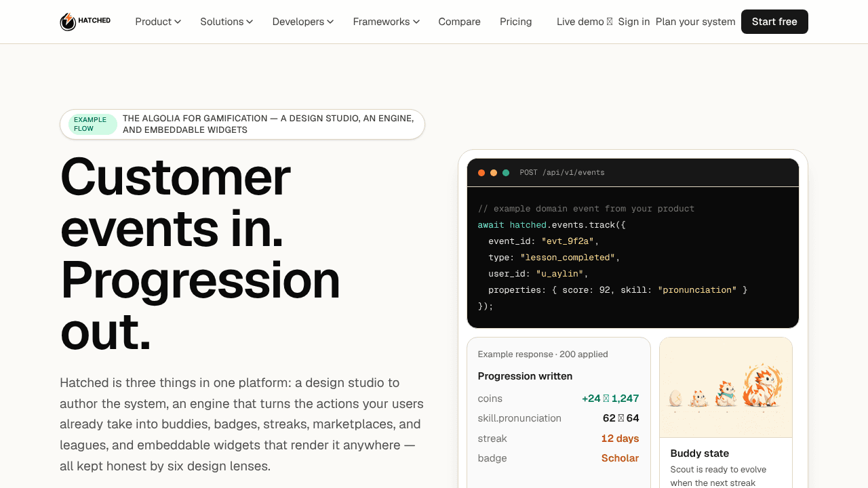Image resolution: width=868 pixels, height=488 pixels.
Task: Click the skill.pronunciation 62 to 64 value
Action: [x=621, y=418]
